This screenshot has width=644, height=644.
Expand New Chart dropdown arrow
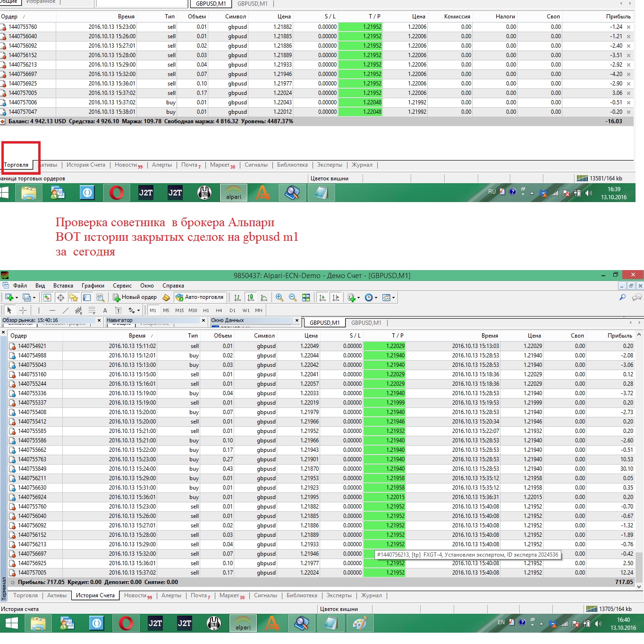[17, 297]
